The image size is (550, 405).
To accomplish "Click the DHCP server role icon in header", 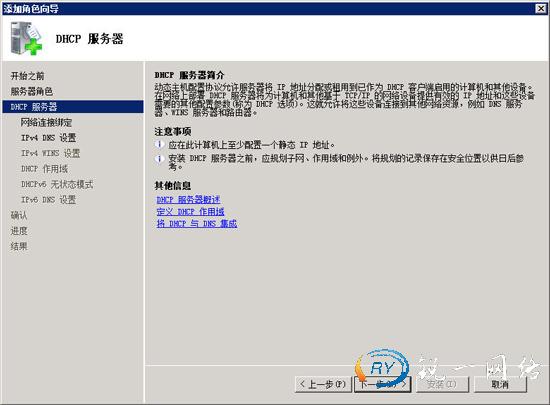I will point(26,38).
